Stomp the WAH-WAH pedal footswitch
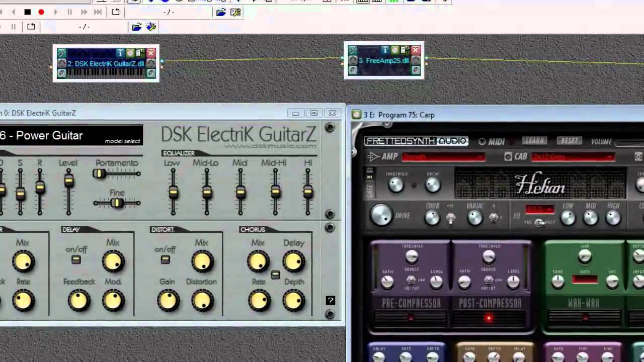This screenshot has height=362, width=644. click(x=585, y=318)
